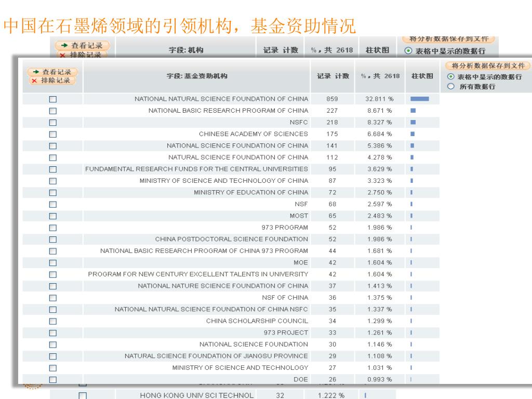Click the 柱状图 header in the front table
Screen dimensions: 532x399
422,76
